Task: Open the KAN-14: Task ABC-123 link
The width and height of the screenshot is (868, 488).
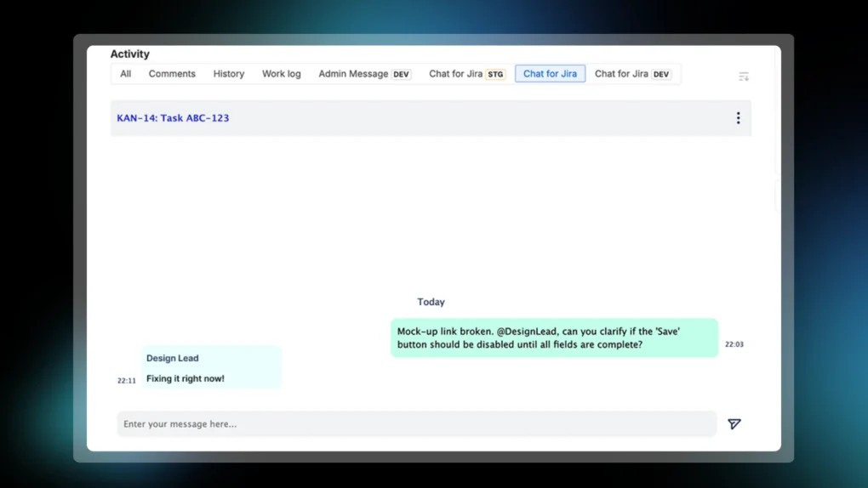Action: [x=173, y=118]
